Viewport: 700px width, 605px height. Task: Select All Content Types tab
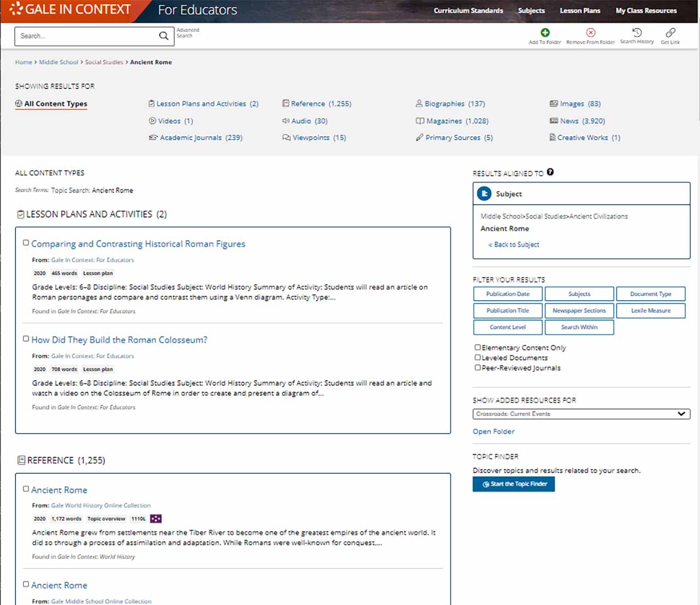(x=51, y=103)
